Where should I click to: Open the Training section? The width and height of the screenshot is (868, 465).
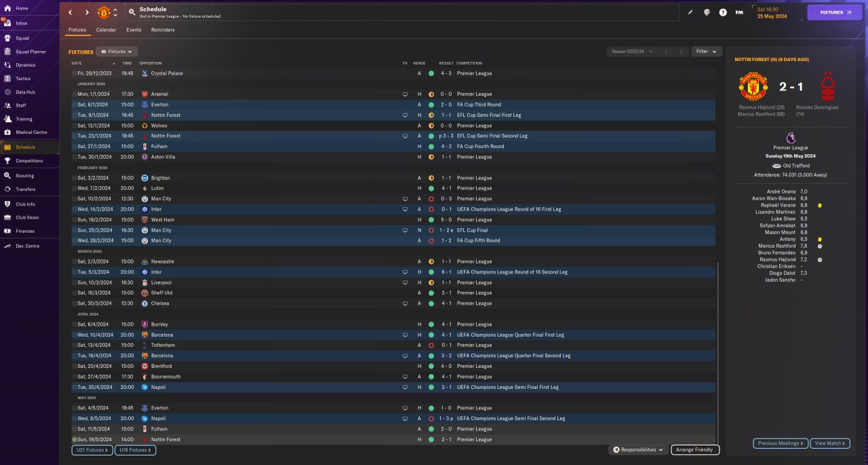pos(24,119)
